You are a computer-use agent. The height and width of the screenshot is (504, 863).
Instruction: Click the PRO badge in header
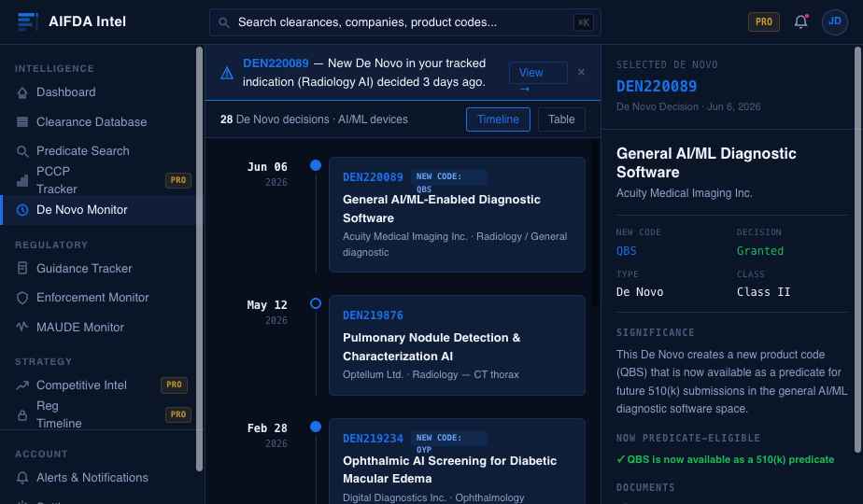click(x=763, y=21)
